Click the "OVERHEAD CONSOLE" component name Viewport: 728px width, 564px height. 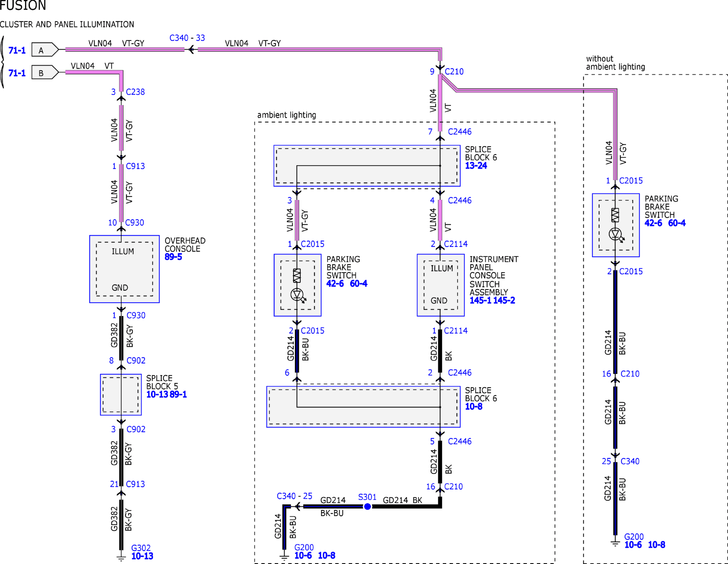coord(185,245)
